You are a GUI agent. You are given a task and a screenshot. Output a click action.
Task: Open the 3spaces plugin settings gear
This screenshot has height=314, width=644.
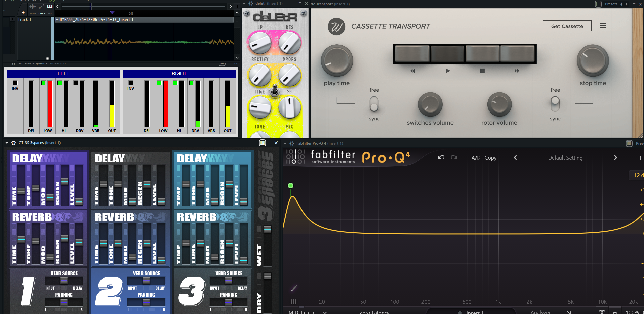click(x=14, y=143)
